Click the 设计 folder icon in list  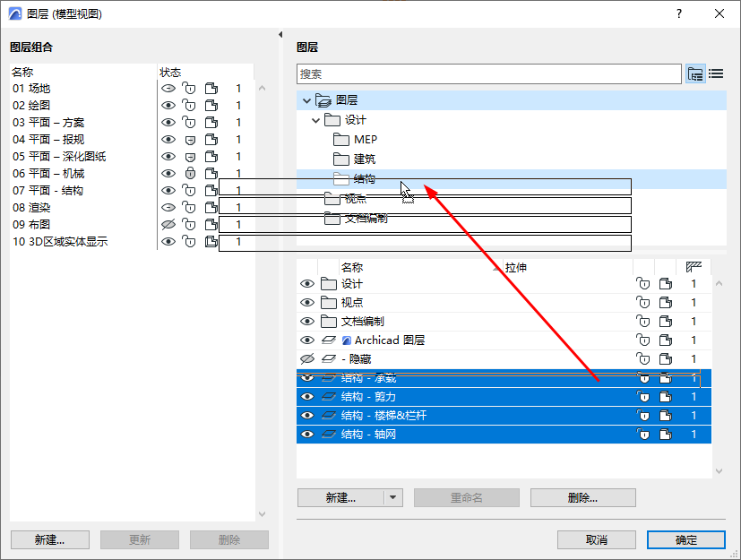pos(329,283)
